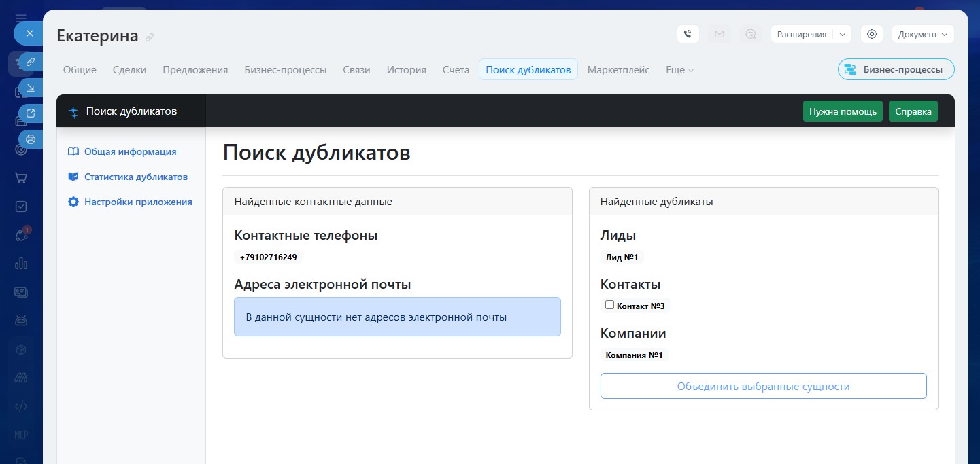Click the print icon pill
This screenshot has width=980, height=464.
tap(30, 139)
